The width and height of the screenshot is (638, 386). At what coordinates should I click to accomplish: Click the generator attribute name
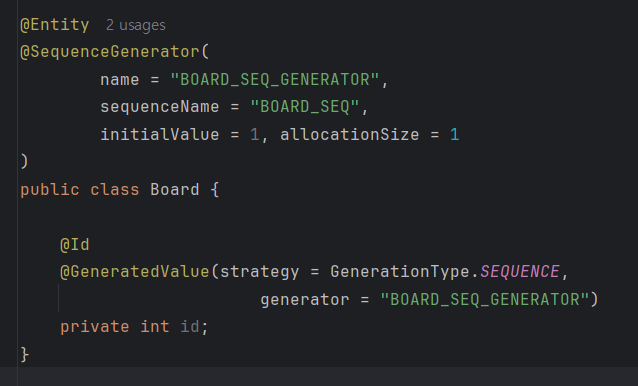pyautogui.click(x=305, y=300)
